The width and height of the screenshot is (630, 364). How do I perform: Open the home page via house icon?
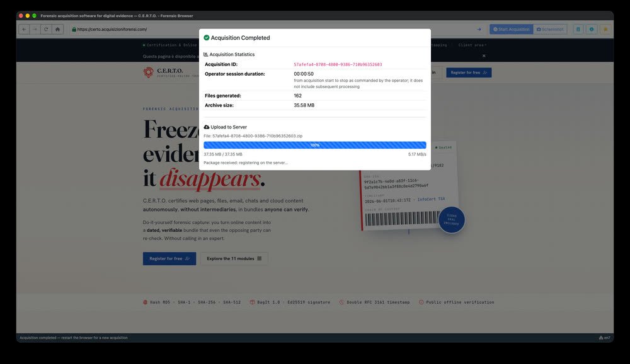tap(57, 30)
